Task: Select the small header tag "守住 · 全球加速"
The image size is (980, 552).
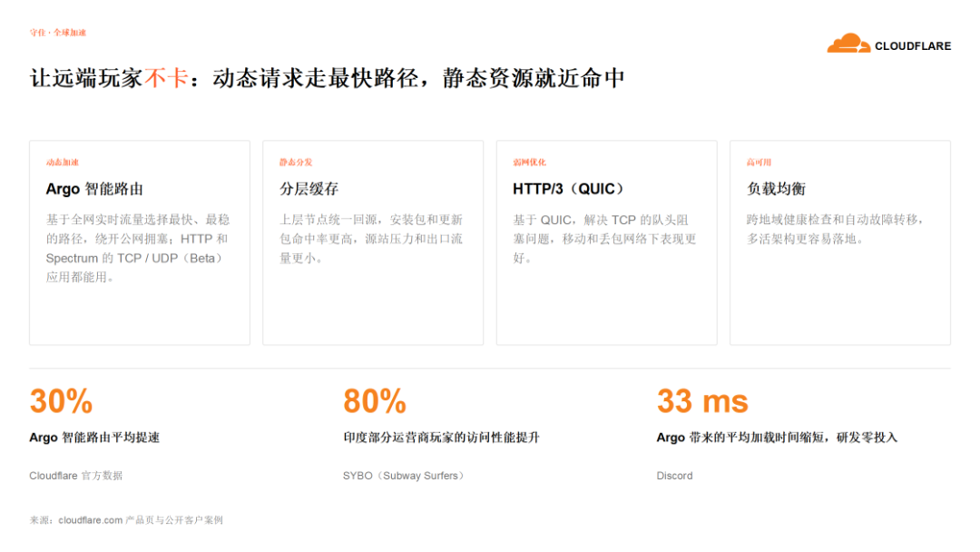Action: coord(57,33)
